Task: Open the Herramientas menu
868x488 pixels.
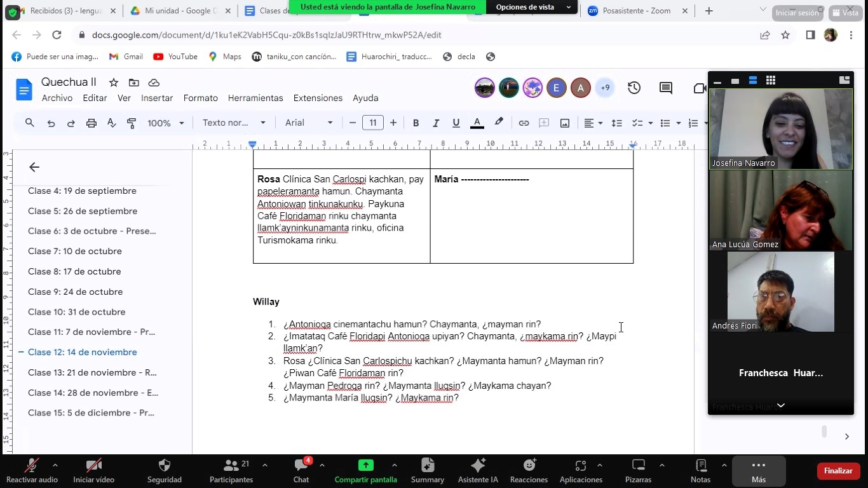Action: click(x=255, y=98)
